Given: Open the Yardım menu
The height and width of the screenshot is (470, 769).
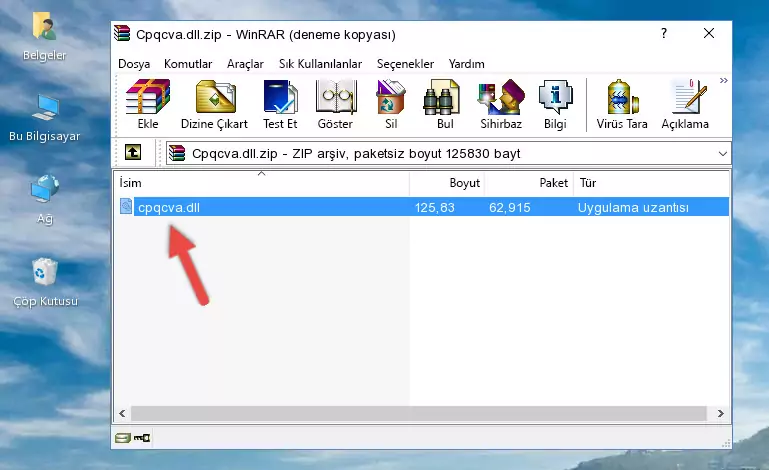Looking at the screenshot, I should pos(466,64).
